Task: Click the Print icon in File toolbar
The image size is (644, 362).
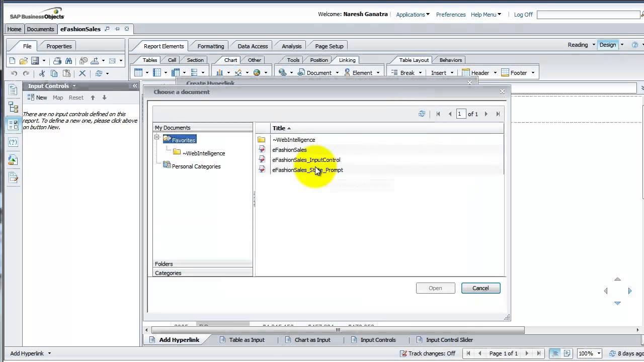Action: tap(57, 61)
